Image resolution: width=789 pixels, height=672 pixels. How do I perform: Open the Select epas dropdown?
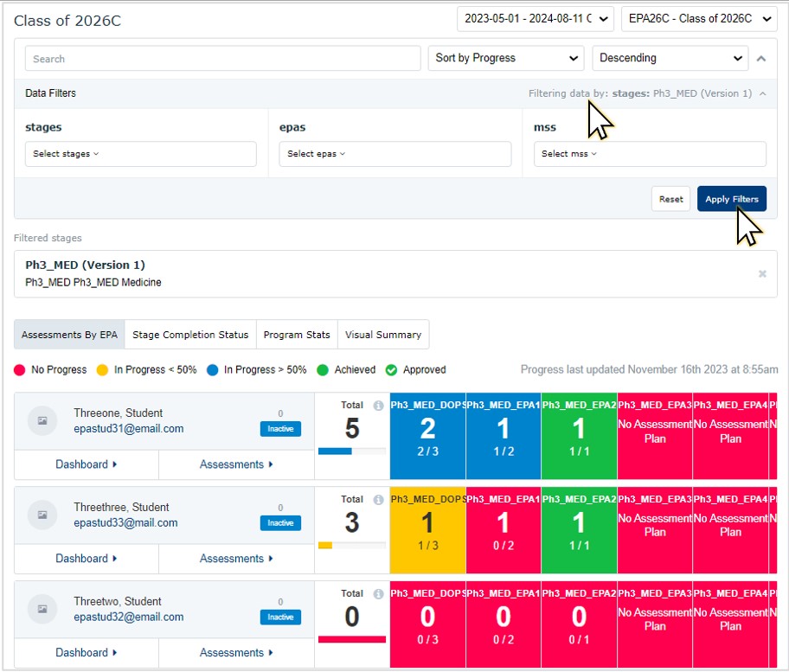coord(395,153)
